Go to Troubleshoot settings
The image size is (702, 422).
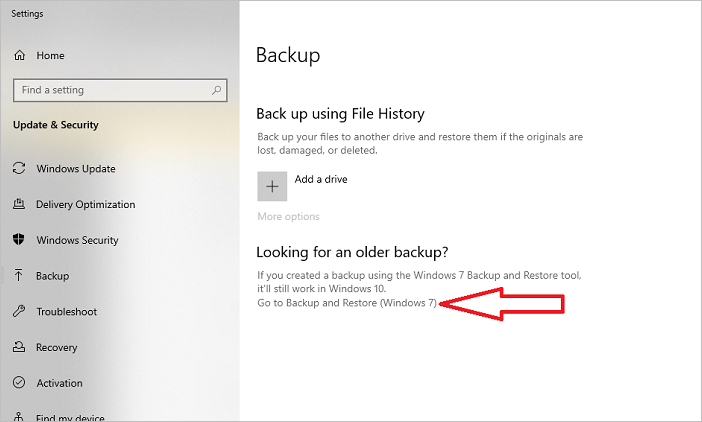[66, 312]
